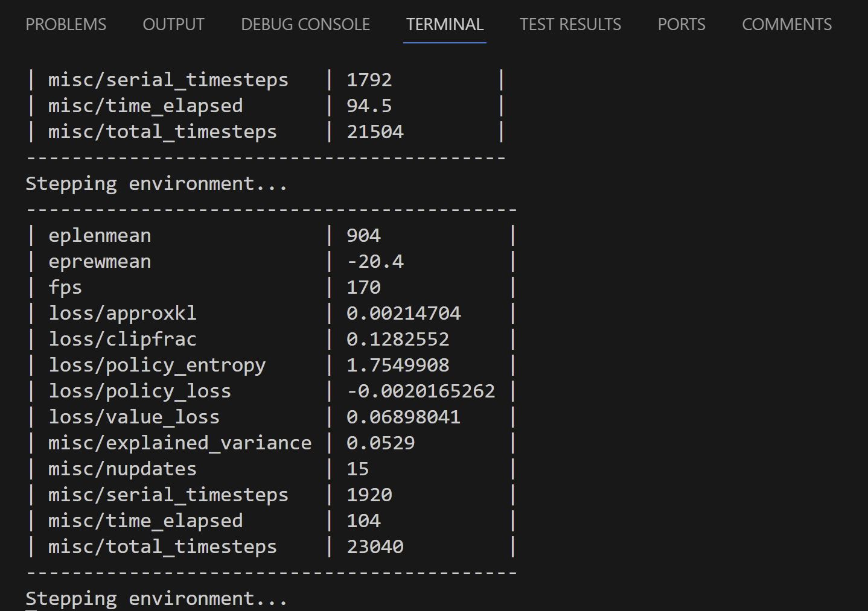The width and height of the screenshot is (868, 611).
Task: Click the loss/approxkl value 0.00214704
Action: point(403,313)
